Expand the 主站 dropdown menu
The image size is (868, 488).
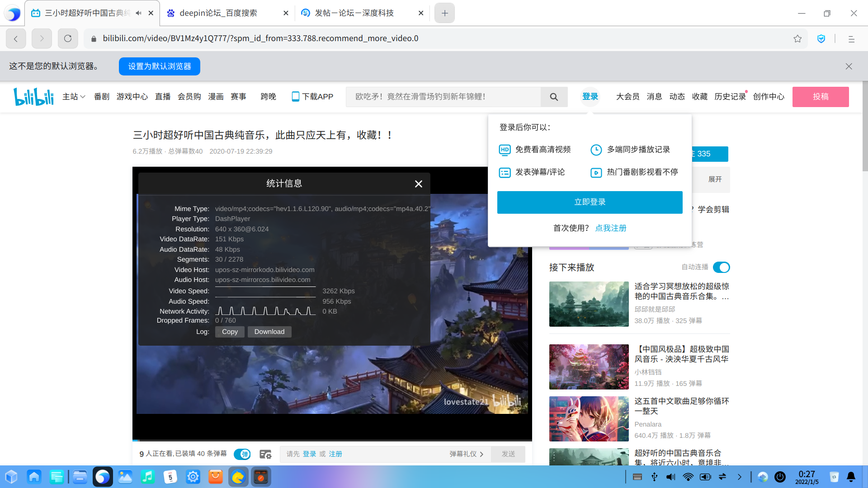[x=74, y=97]
